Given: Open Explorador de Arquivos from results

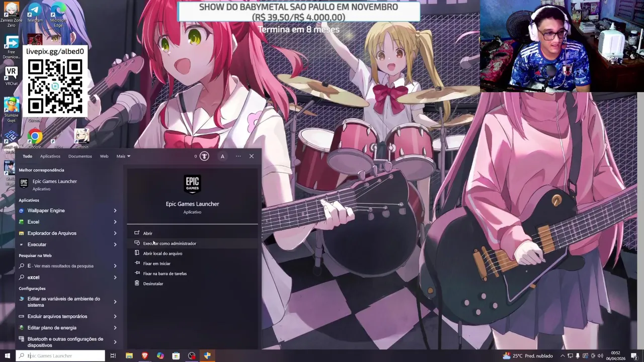Looking at the screenshot, I should 63,233.
